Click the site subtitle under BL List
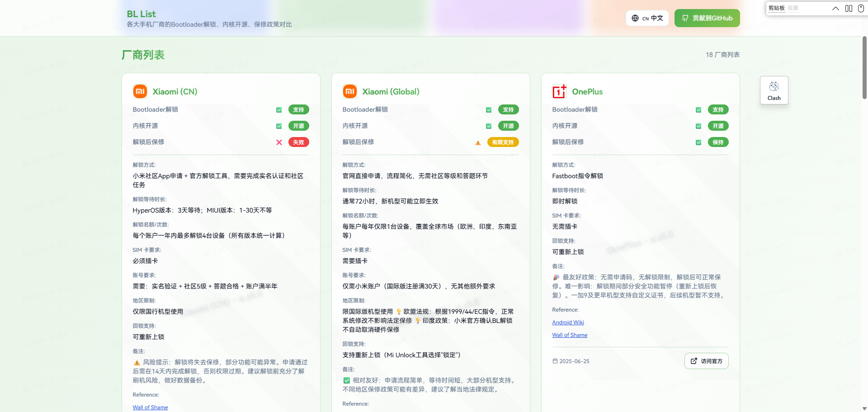Viewport: 868px width, 412px height. pos(209,24)
